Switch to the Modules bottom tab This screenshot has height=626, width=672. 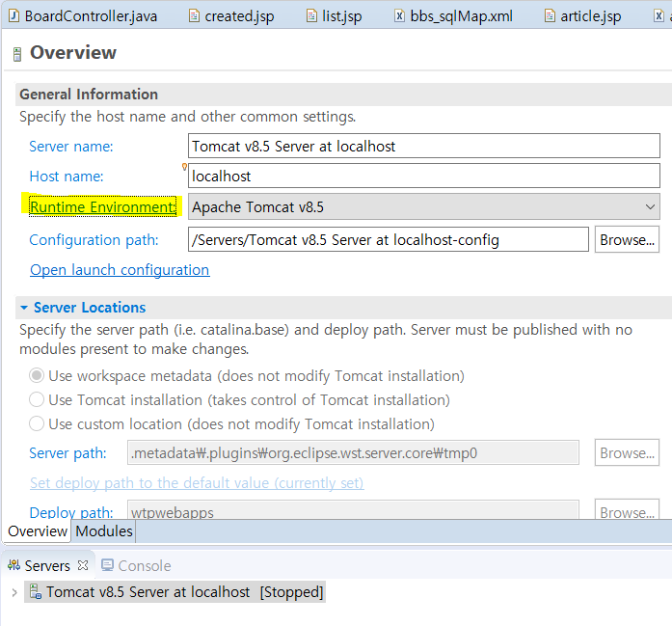[x=104, y=531]
